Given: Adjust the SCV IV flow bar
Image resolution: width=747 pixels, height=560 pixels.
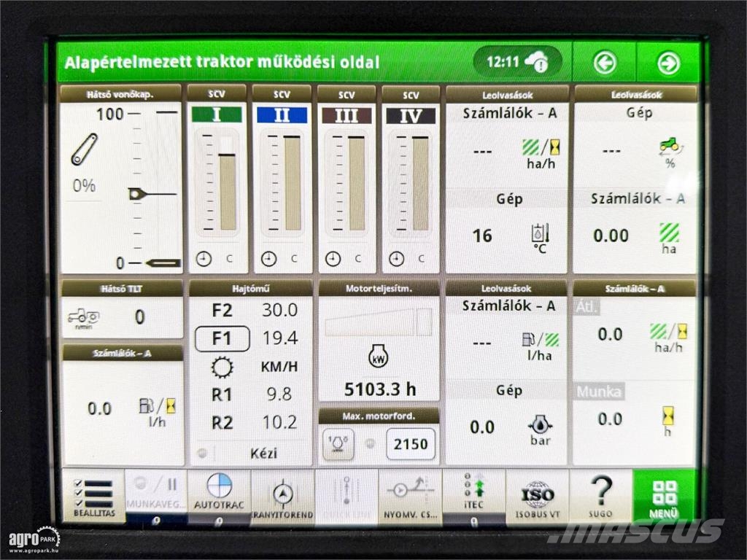Looking at the screenshot, I should 420,183.
